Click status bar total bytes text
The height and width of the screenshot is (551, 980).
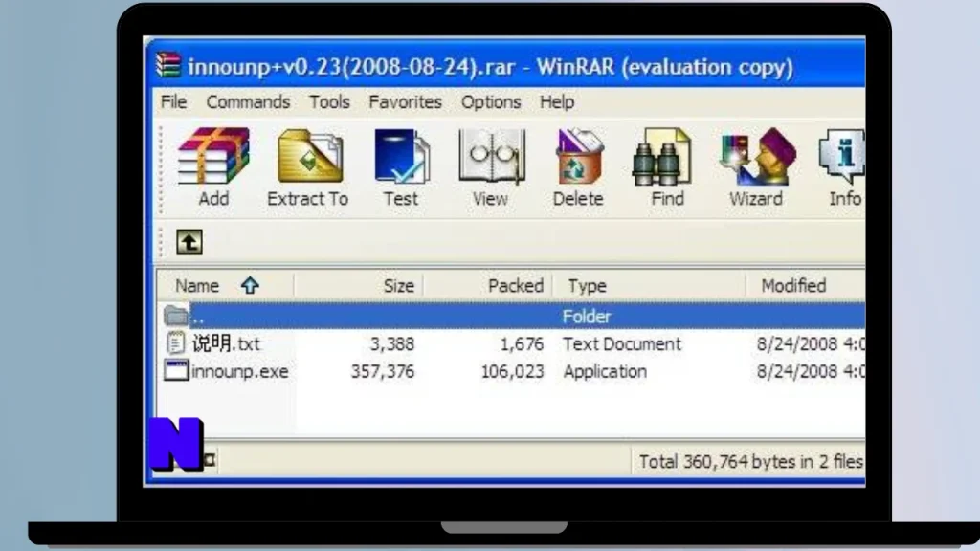(750, 462)
